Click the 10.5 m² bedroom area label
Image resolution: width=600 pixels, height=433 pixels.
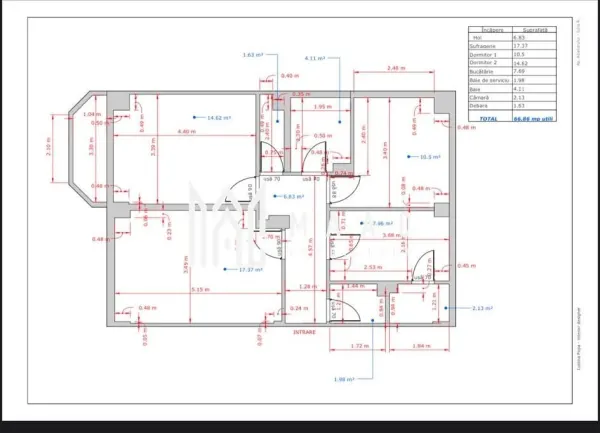click(430, 157)
